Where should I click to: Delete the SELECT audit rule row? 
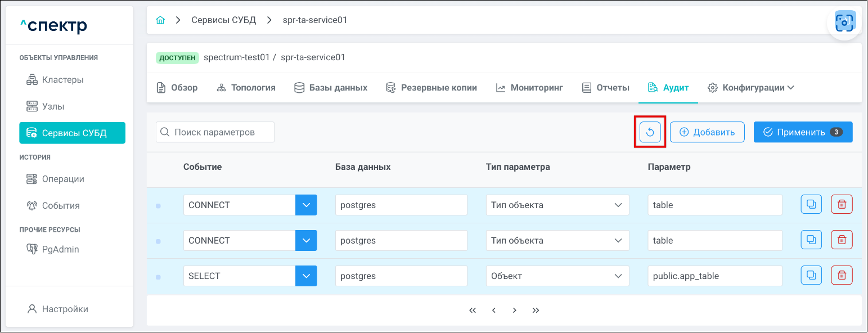coord(842,276)
